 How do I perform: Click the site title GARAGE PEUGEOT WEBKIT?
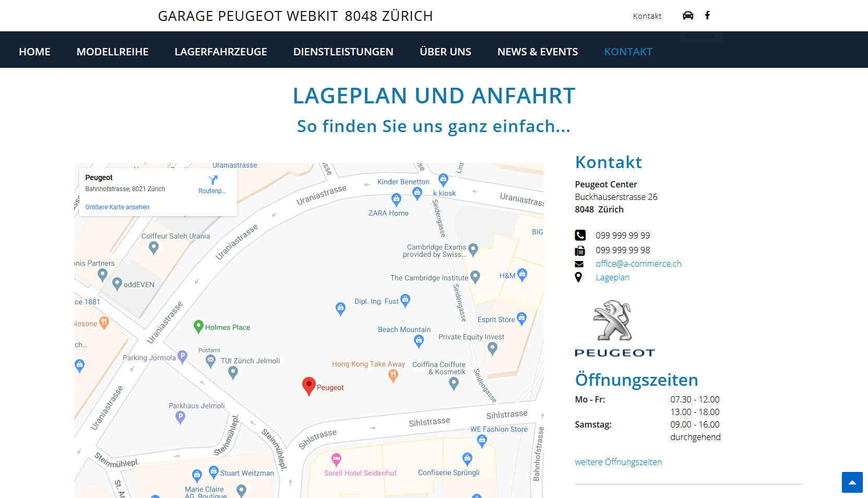[248, 16]
